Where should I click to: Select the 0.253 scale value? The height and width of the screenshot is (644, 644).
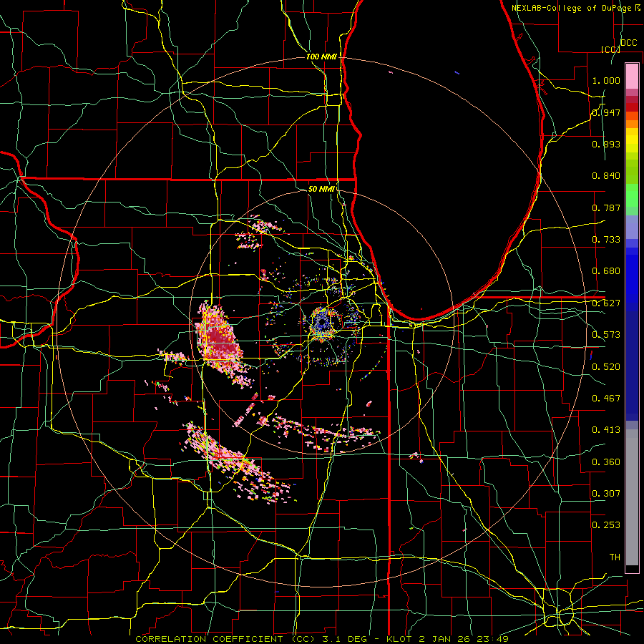606,525
